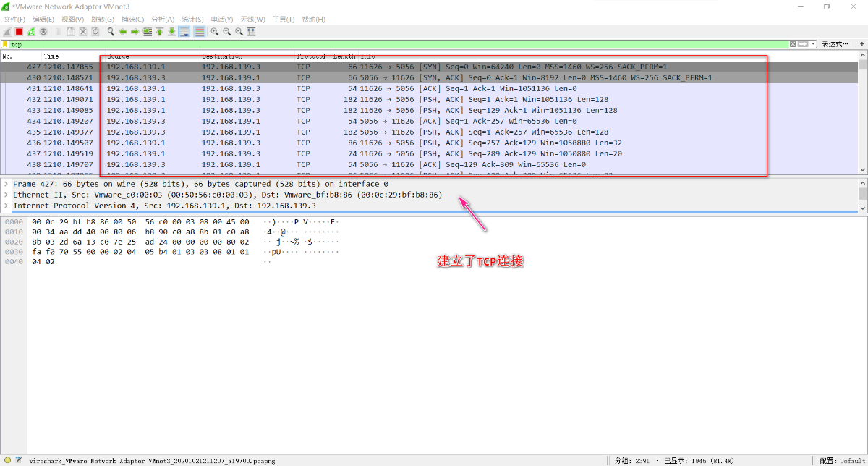Open display filter bookmarks icon
This screenshot has height=466, width=868.
5,44
